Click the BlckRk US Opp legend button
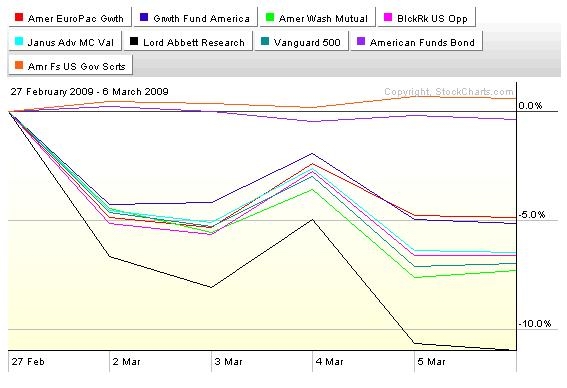Screen dimensions: 567x388 pos(426,17)
